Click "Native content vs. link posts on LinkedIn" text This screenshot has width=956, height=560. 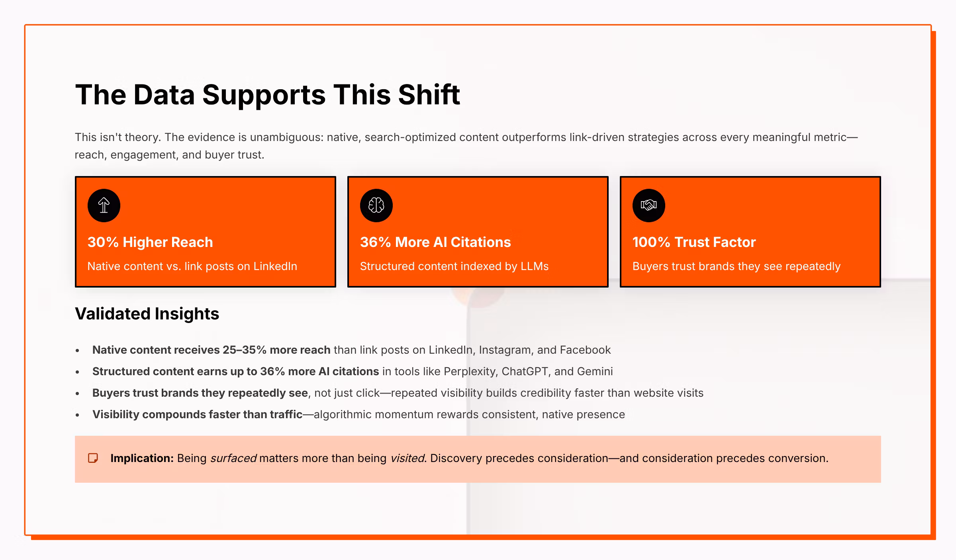pyautogui.click(x=192, y=266)
